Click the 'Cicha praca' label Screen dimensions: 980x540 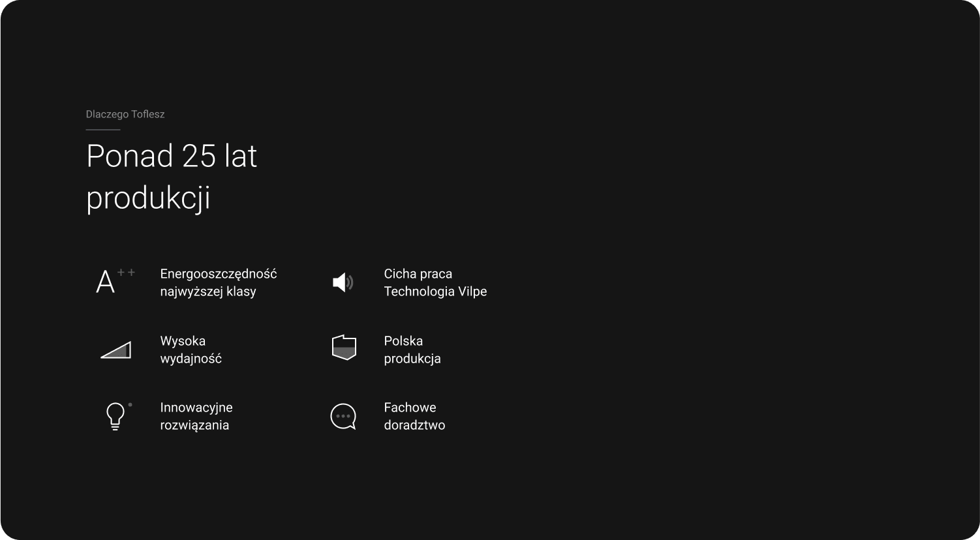click(418, 274)
